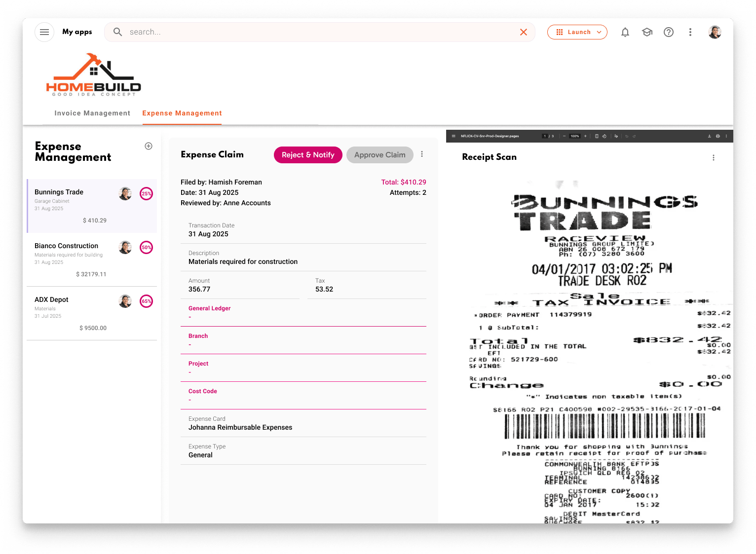The width and height of the screenshot is (756, 554).
Task: Open the help question mark icon
Action: (x=669, y=32)
